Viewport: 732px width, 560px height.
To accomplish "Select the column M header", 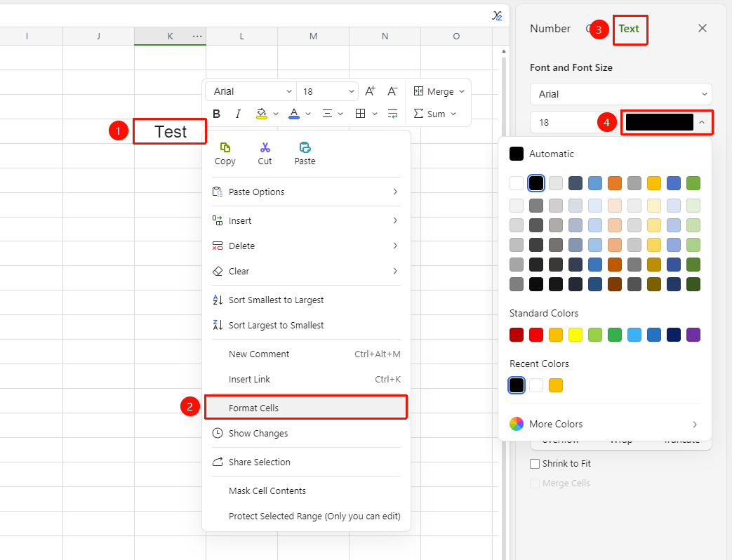I will [x=313, y=36].
